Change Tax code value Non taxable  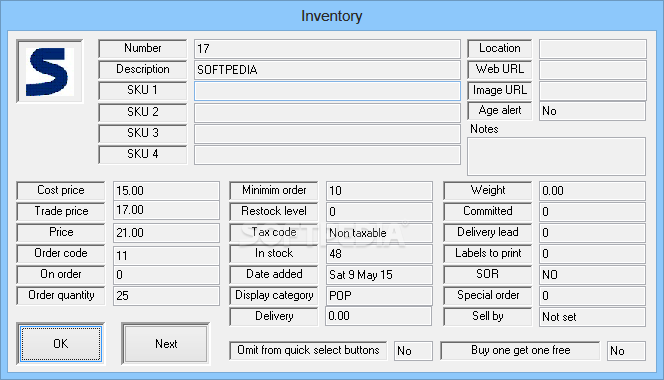click(379, 233)
